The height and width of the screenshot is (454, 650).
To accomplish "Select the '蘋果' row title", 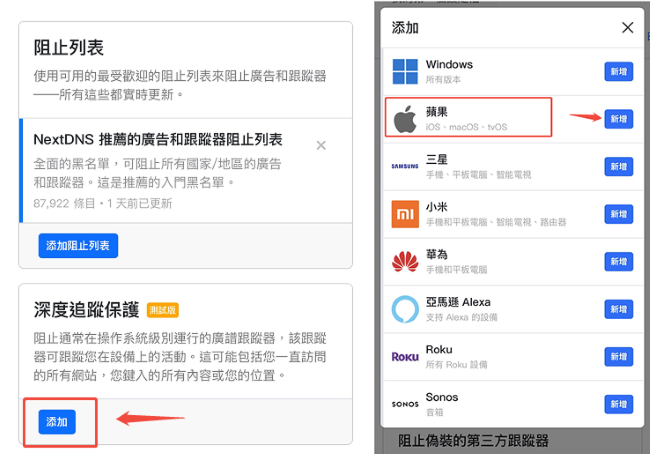I will coord(437,112).
